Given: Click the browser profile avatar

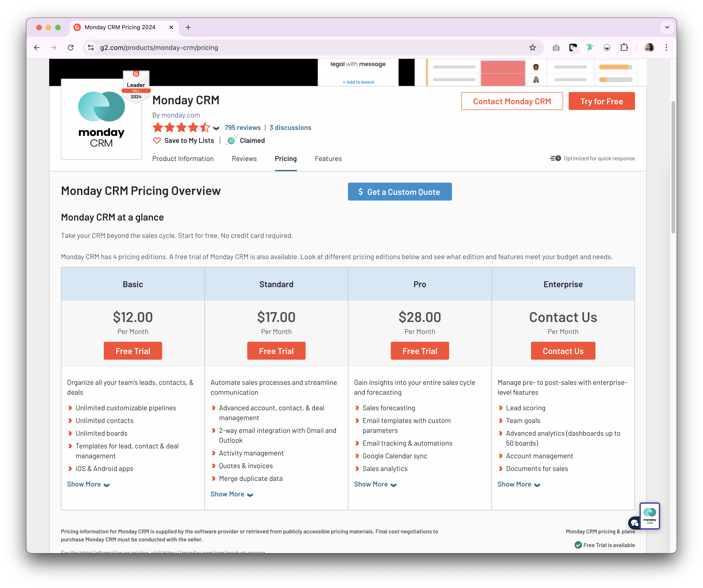Looking at the screenshot, I should tap(649, 48).
